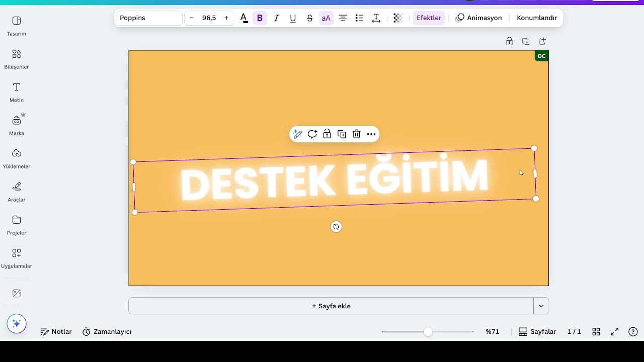Toggle bold formatting
644x362 pixels.
pyautogui.click(x=260, y=18)
